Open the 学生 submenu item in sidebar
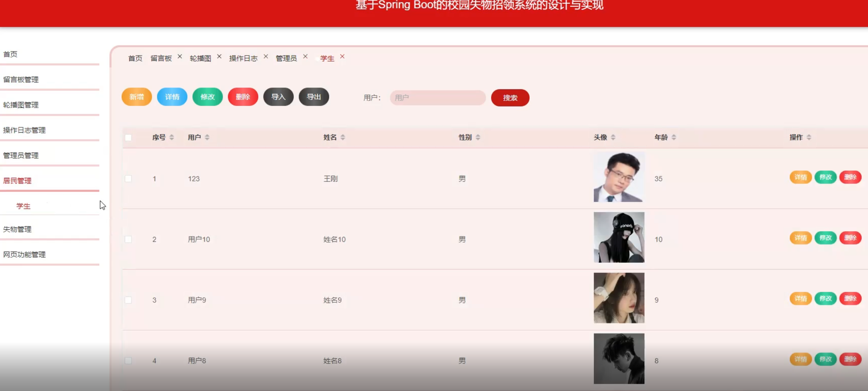Screen dimensions: 868x391 [23, 206]
